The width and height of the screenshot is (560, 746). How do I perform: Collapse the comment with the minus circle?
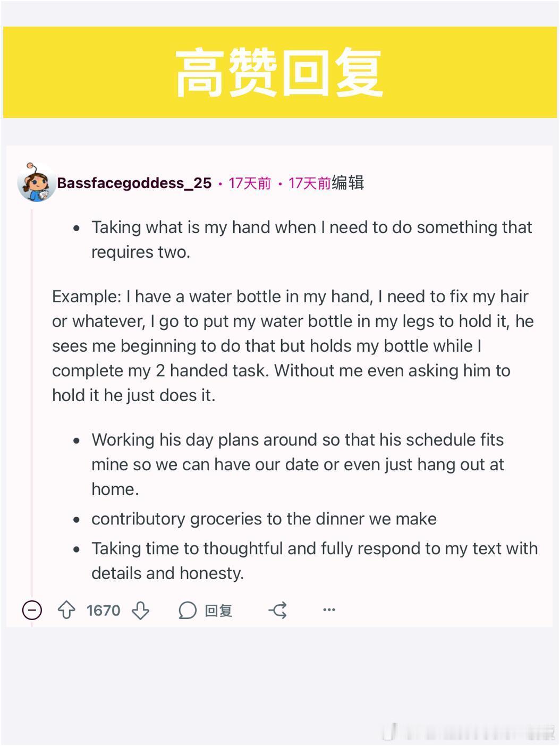coord(32,609)
